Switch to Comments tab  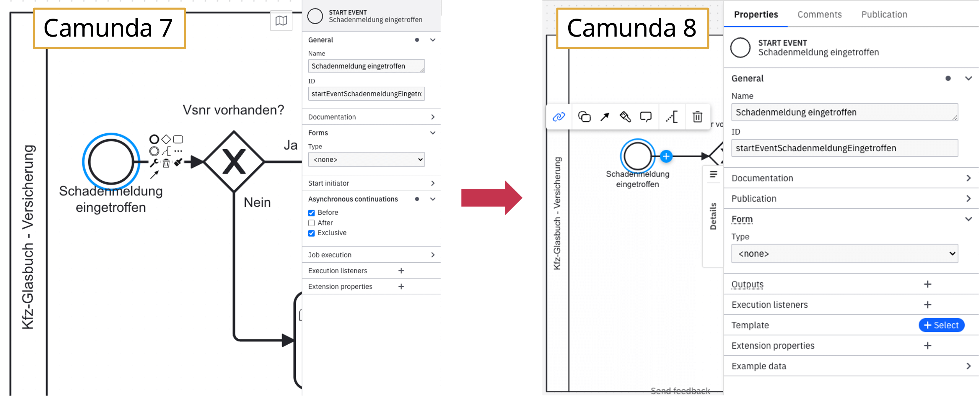click(819, 14)
